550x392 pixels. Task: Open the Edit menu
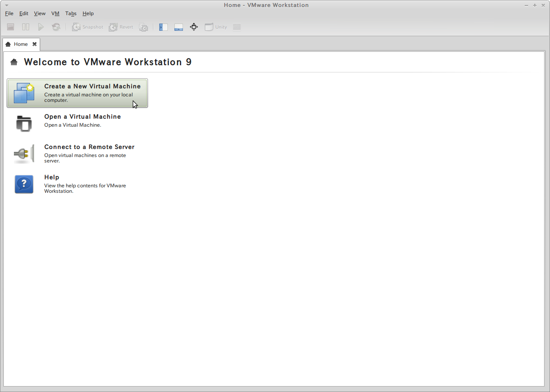coord(24,13)
